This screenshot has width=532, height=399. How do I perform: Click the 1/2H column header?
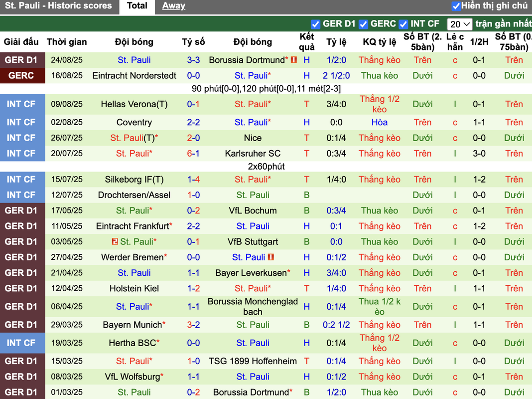click(479, 42)
